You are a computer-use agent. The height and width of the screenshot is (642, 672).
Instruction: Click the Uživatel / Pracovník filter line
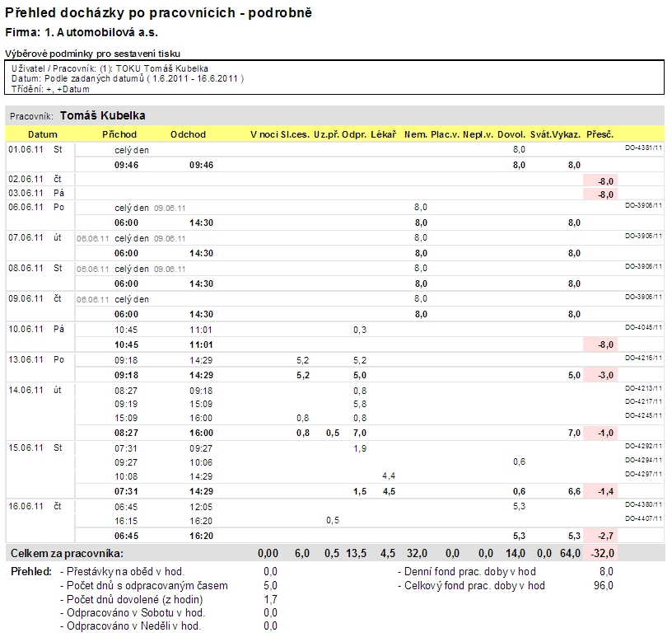point(110,68)
